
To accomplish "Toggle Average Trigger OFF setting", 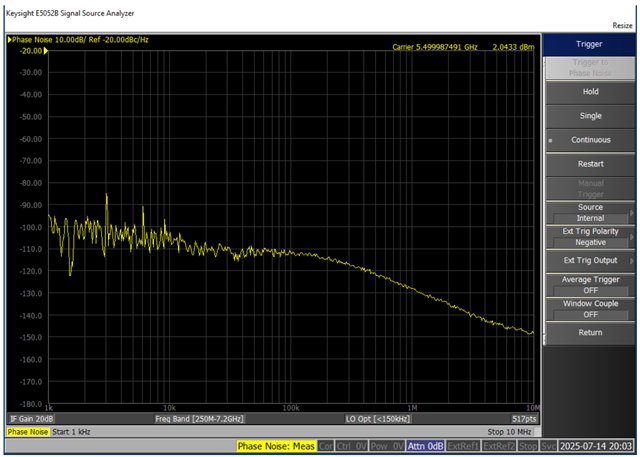I will 590,285.
